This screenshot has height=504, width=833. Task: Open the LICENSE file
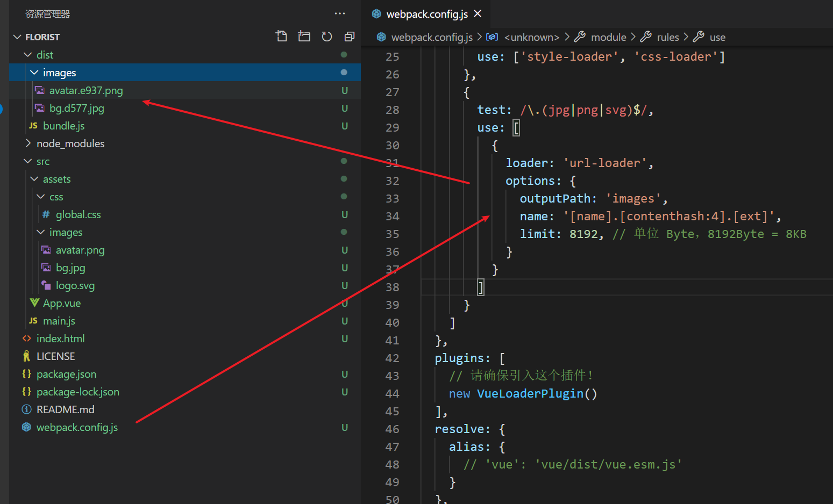pyautogui.click(x=56, y=356)
